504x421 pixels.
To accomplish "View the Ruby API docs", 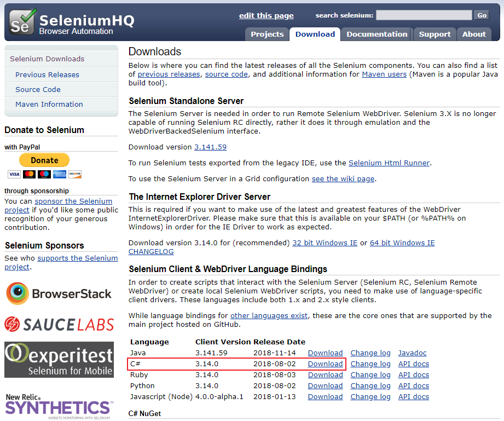I will (x=413, y=374).
